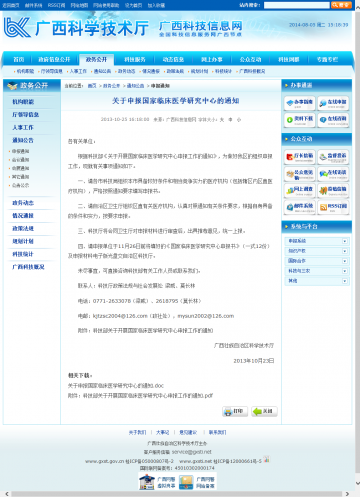Download the .pdf attachment under 相关下载
Screen dimensions: 360x497
click(140, 396)
